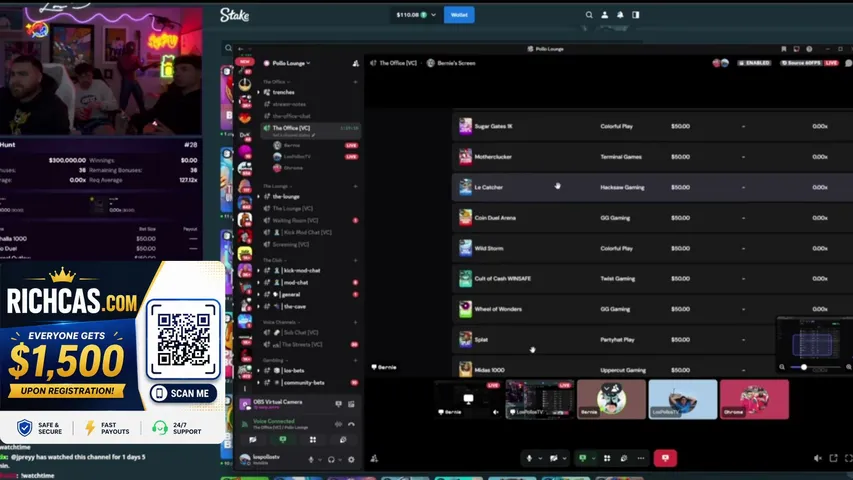This screenshot has width=853, height=480.
Task: Expand trenches channel threads
Action: [258, 93]
